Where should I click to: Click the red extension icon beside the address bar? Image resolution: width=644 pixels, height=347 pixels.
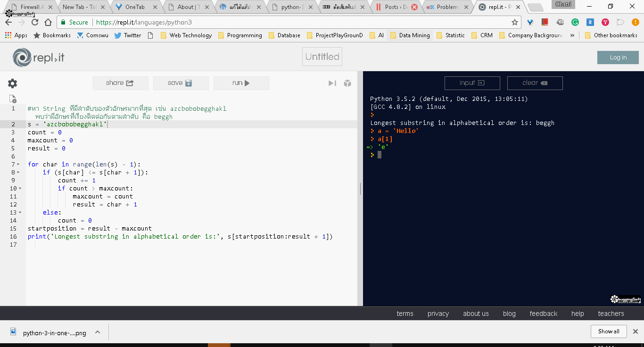(x=545, y=22)
